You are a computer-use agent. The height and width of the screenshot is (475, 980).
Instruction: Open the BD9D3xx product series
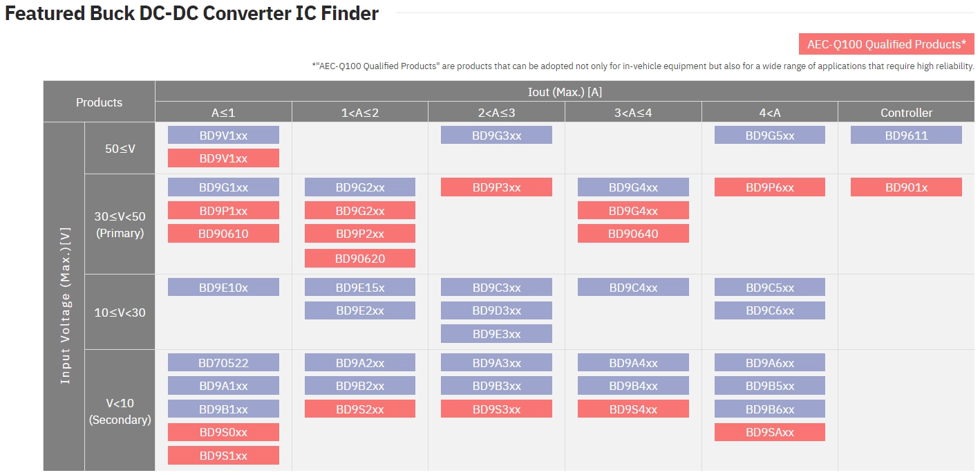tap(496, 310)
